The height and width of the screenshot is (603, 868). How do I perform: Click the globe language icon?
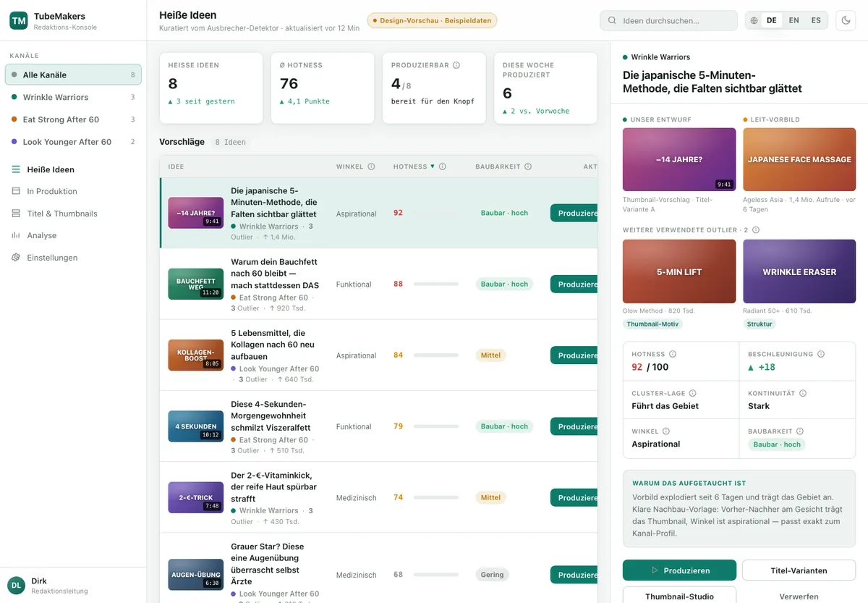click(754, 21)
